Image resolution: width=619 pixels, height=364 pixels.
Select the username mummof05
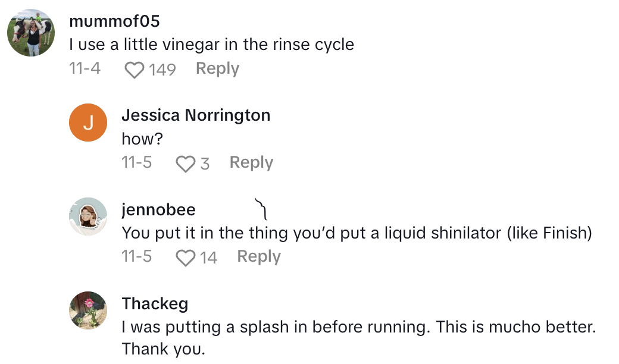113,21
